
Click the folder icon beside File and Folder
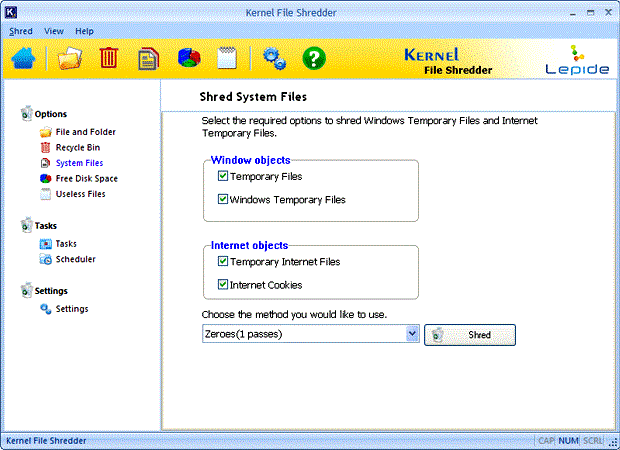click(45, 132)
